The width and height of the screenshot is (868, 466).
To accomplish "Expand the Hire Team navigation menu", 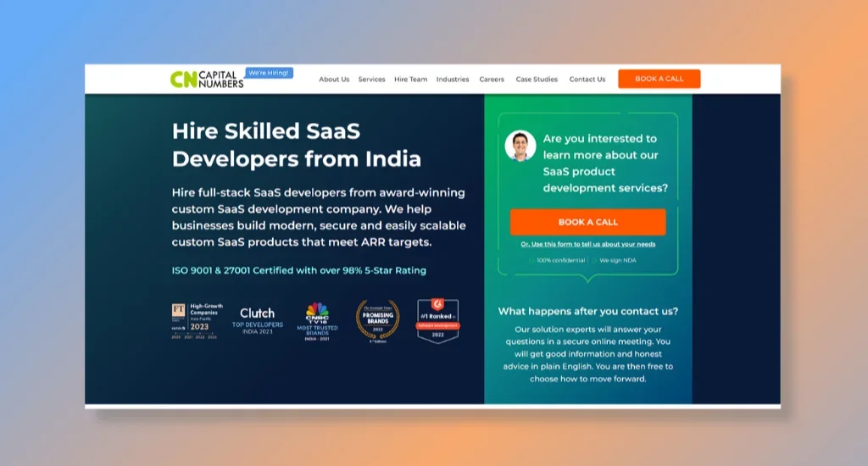I will click(411, 79).
